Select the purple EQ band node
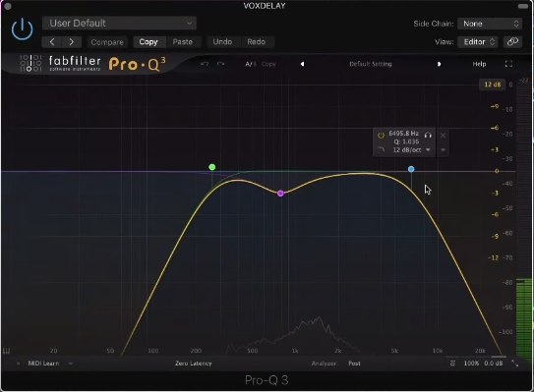Image resolution: width=534 pixels, height=392 pixels. tap(280, 194)
